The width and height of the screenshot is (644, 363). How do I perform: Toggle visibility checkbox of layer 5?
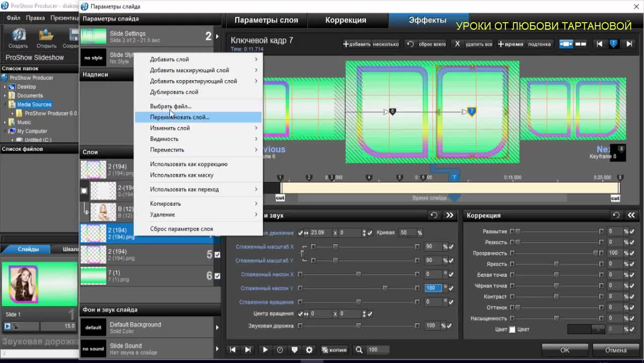tap(217, 255)
